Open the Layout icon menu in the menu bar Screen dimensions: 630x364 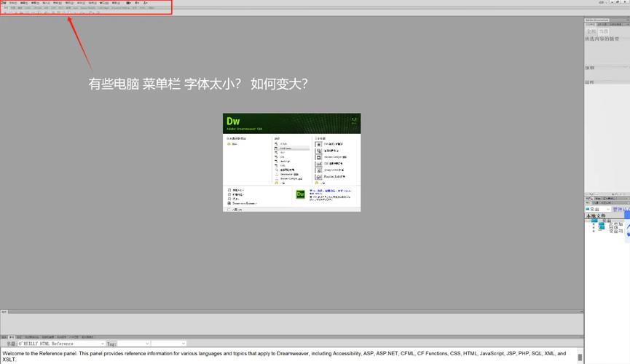coord(128,3)
